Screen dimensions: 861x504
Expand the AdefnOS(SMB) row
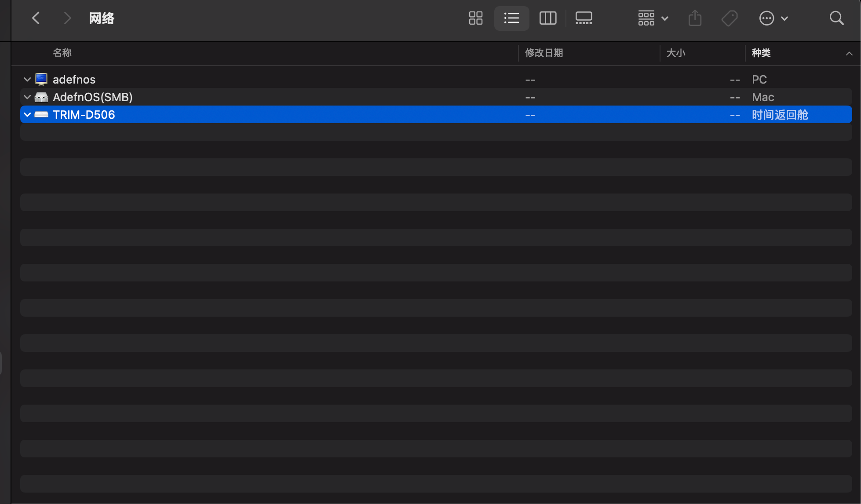point(27,97)
